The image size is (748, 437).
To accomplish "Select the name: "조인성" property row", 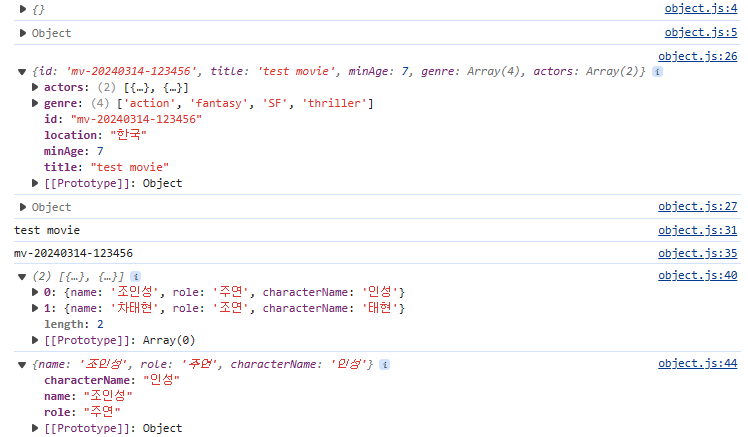I will click(x=88, y=396).
